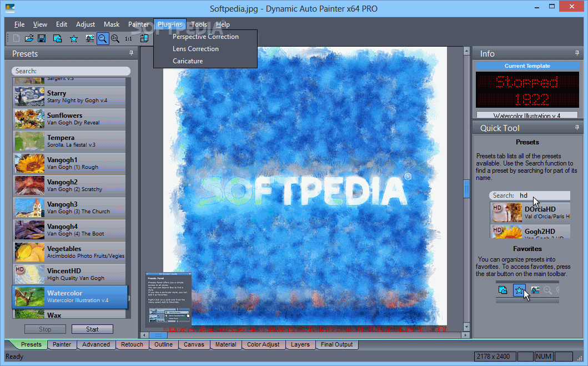
Task: Click "Watercolor Illustration v.4" in Info panel
Action: coord(527,116)
